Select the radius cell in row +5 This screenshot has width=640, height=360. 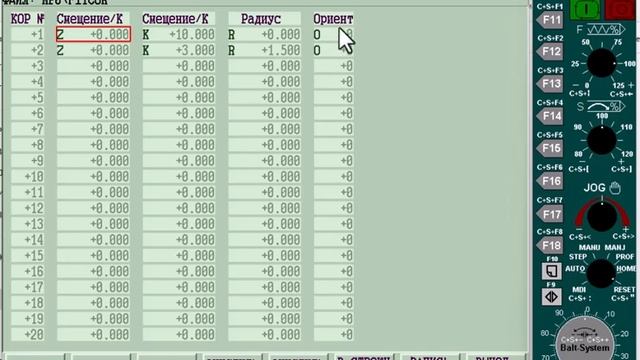[264, 98]
